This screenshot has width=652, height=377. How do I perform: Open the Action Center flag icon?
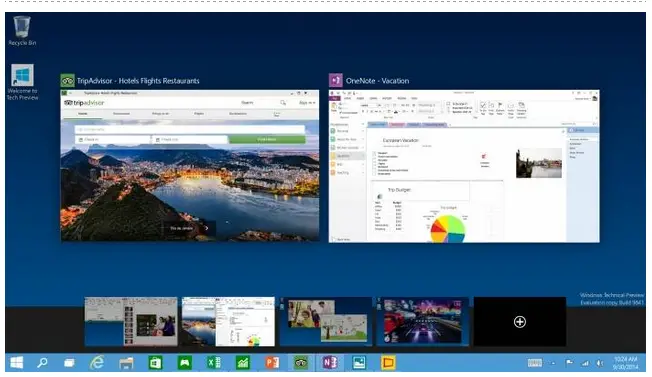(569, 363)
